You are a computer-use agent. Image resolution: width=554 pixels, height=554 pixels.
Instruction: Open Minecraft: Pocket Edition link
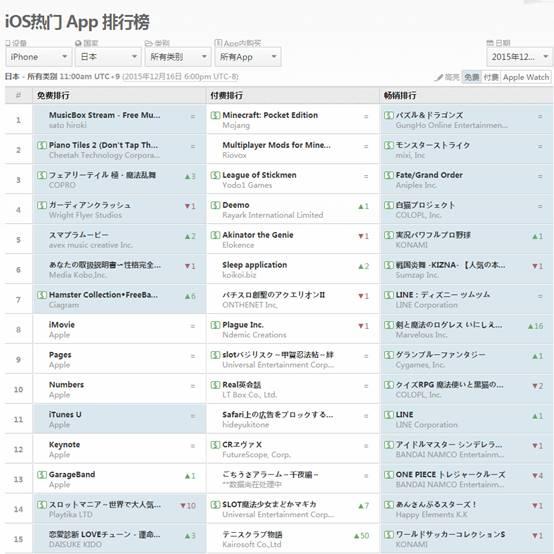point(270,115)
